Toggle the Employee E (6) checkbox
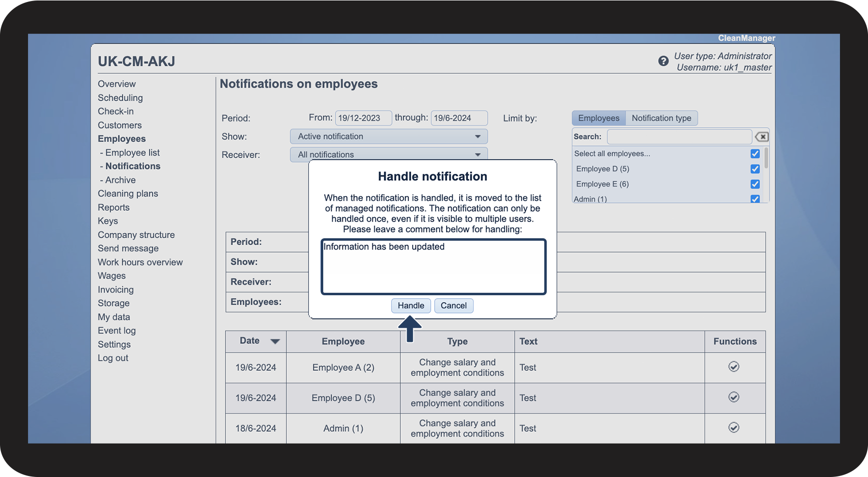The height and width of the screenshot is (477, 868). tap(755, 184)
